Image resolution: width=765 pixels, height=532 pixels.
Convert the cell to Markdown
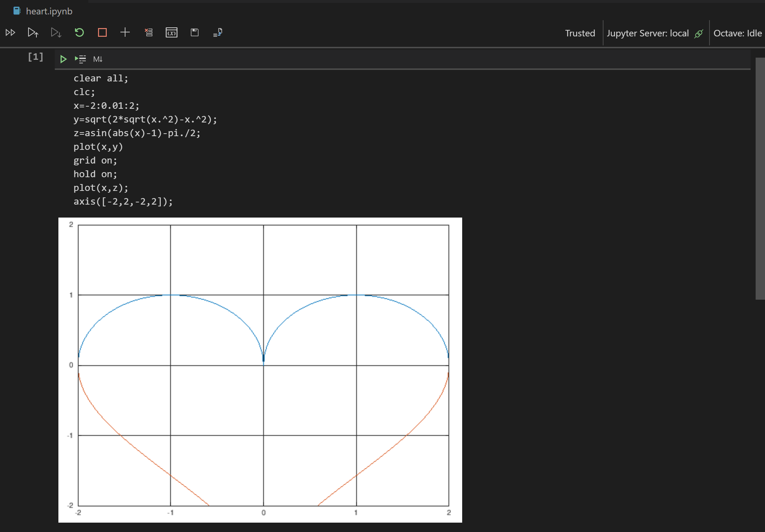pyautogui.click(x=97, y=59)
